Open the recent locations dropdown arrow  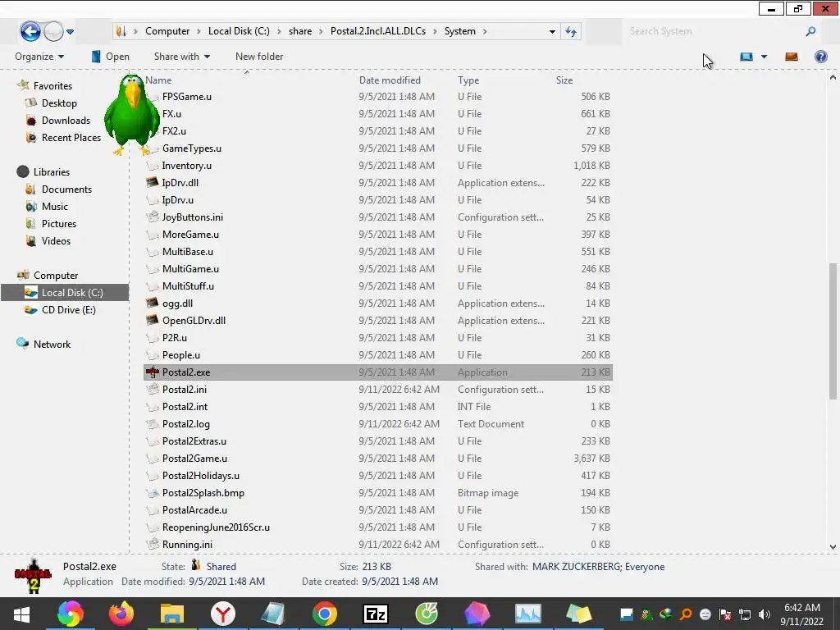point(71,32)
